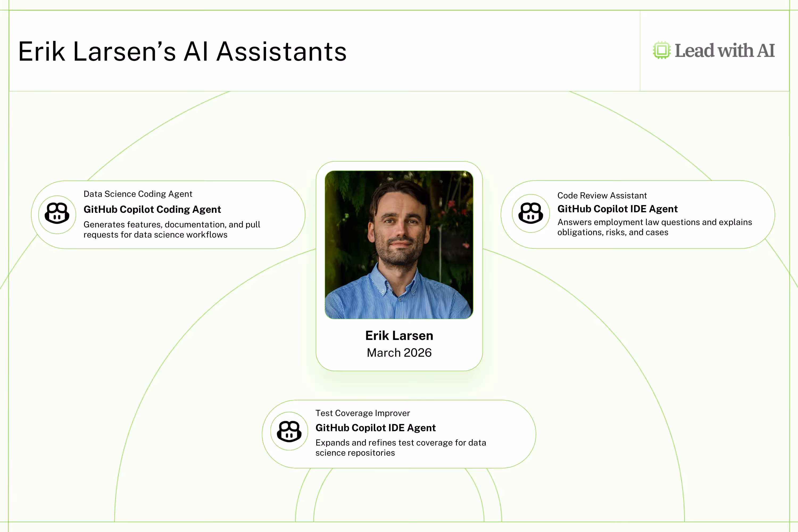Screen dimensions: 798x532
Task: Click the description starting "Generates features, documentation"
Action: coord(172,229)
